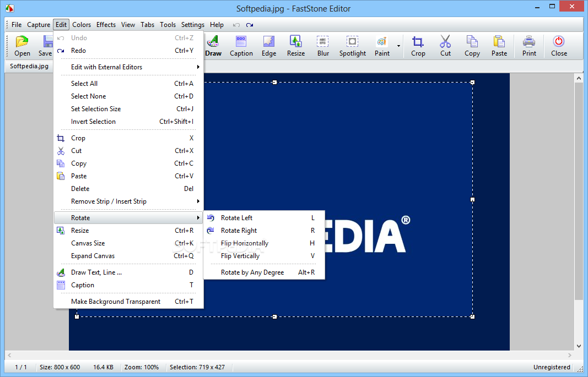Open the Colors menu

tap(82, 25)
